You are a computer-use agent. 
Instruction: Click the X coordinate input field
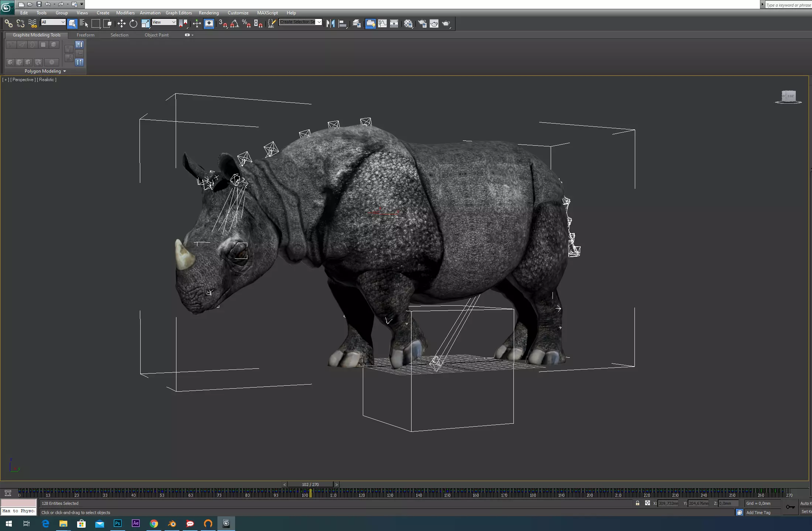pyautogui.click(x=668, y=503)
